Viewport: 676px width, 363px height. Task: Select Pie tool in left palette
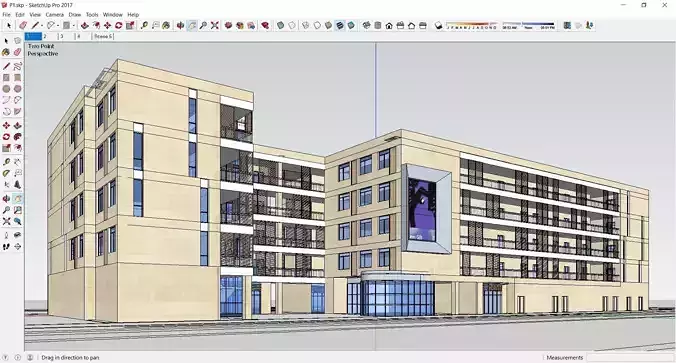coord(17,111)
